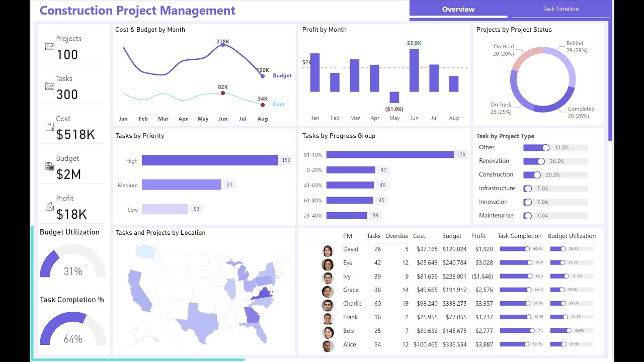The height and width of the screenshot is (362, 644).
Task: Select Frank's avatar photo
Action: [x=328, y=319]
